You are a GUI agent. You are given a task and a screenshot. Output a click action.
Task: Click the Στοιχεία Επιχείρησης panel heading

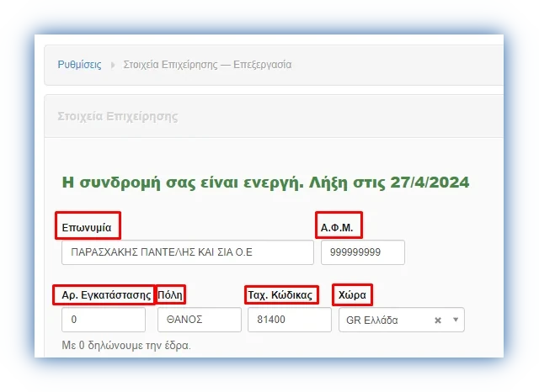coord(118,116)
